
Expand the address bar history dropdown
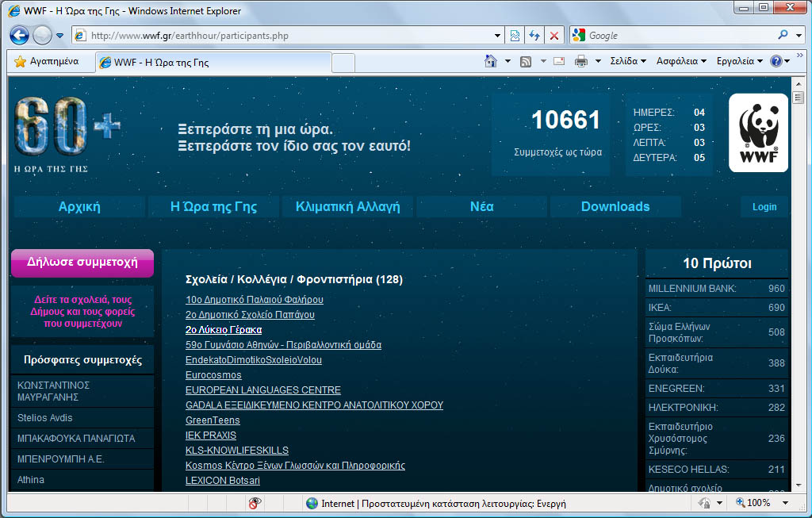pyautogui.click(x=497, y=36)
